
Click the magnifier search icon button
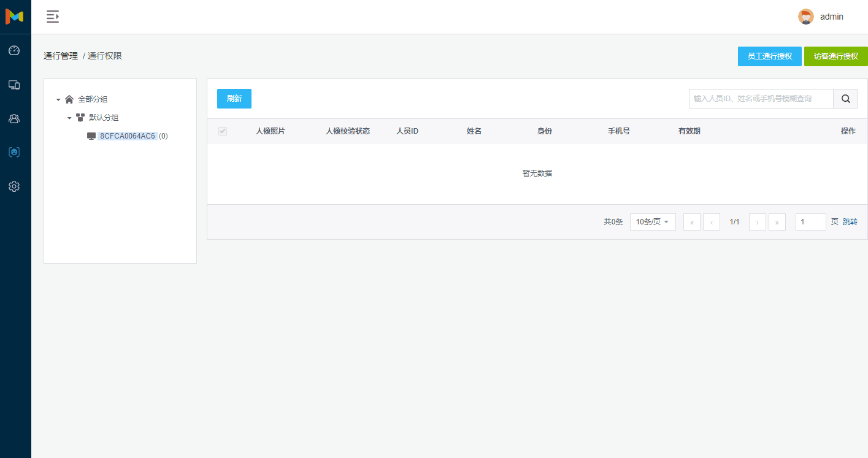click(845, 99)
